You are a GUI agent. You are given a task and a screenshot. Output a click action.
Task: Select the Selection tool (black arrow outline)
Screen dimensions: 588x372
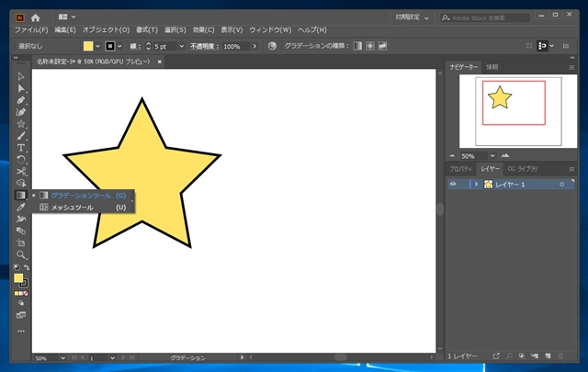[21, 76]
